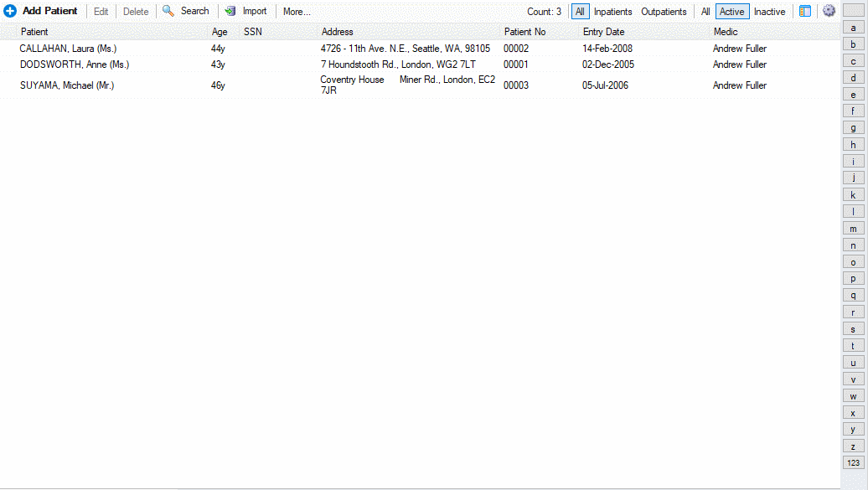Click the Search magnifier icon

(168, 11)
